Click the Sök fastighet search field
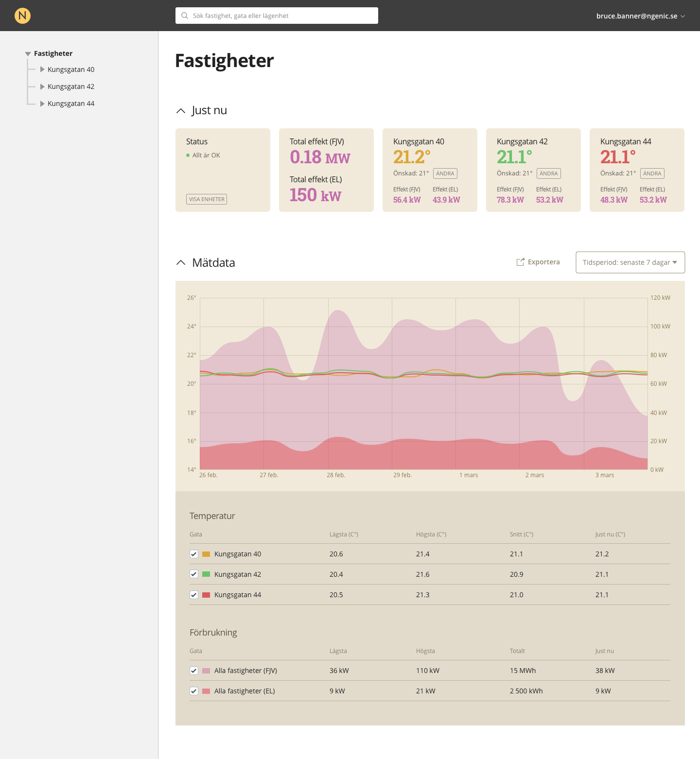This screenshot has width=700, height=759. click(277, 16)
